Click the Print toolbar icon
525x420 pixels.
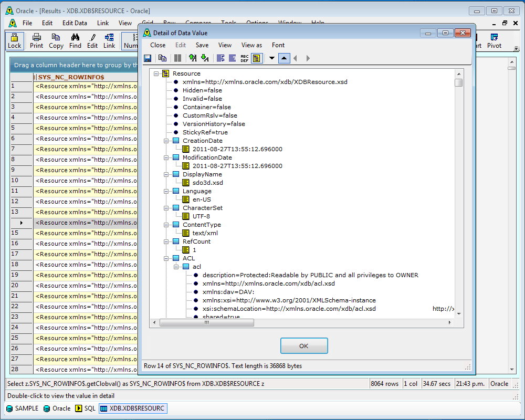[x=37, y=41]
